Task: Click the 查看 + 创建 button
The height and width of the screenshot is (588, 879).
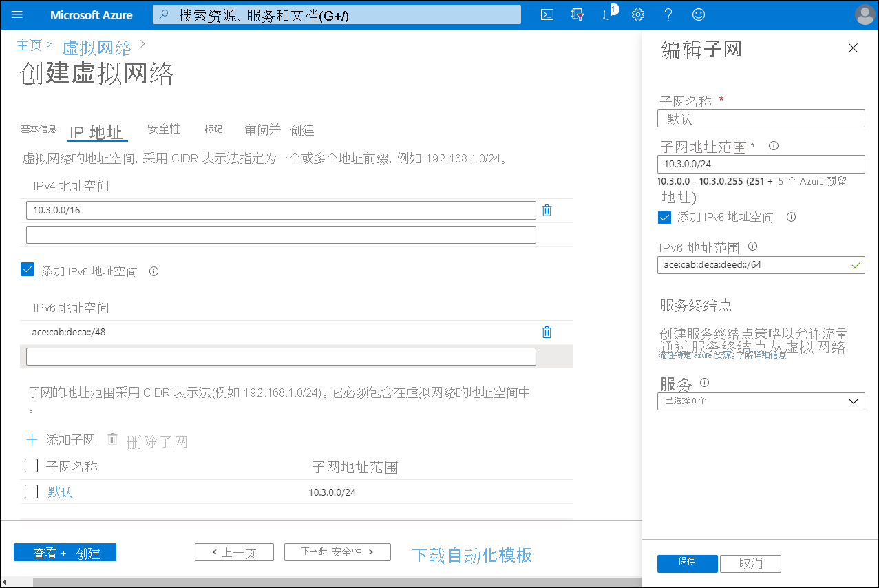Action: pyautogui.click(x=65, y=552)
